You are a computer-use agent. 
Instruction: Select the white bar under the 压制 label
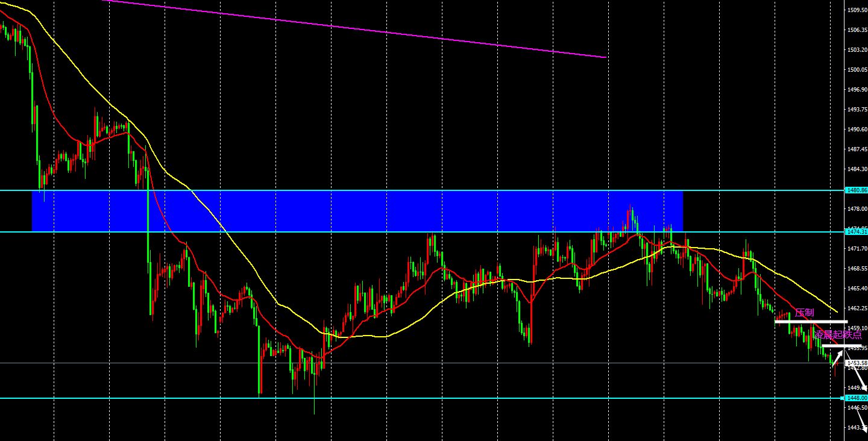pos(811,322)
